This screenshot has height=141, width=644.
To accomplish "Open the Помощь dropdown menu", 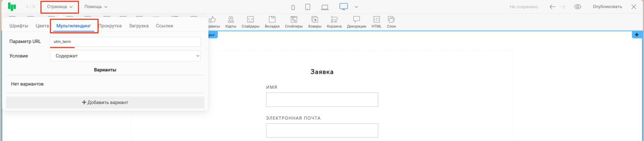I will [96, 7].
